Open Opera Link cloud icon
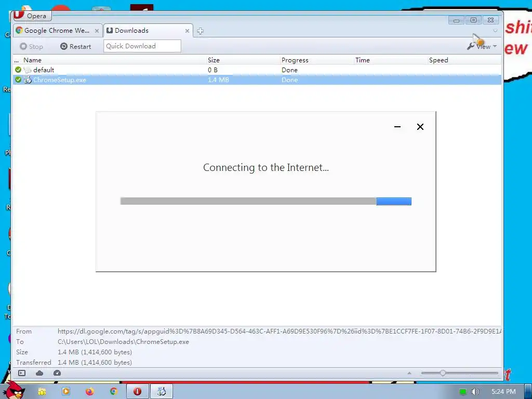532x399 pixels. 39,373
